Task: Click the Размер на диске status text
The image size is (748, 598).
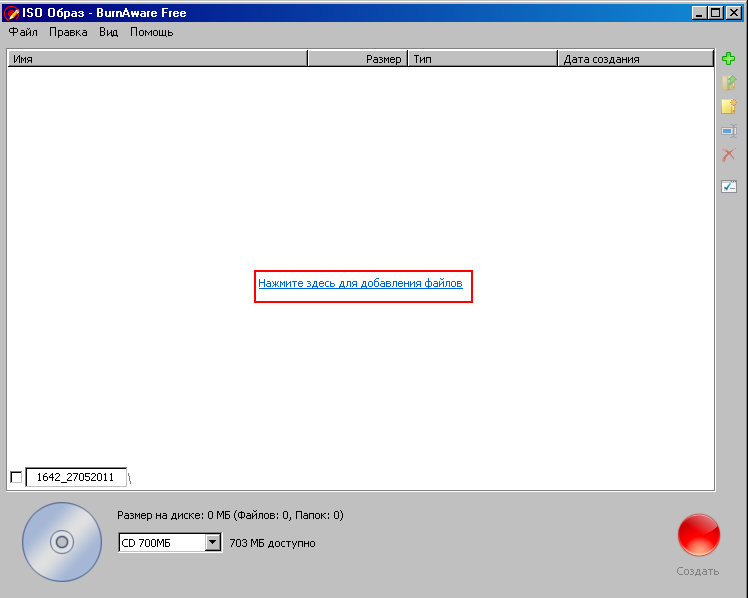Action: tap(230, 515)
